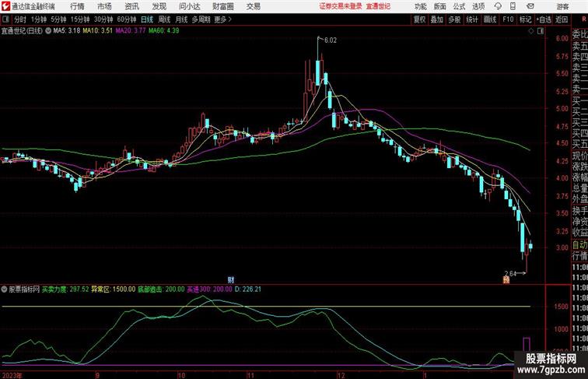The height and width of the screenshot is (379, 588).
Task: Expand the MA indicator settings dropdown circle
Action: pyautogui.click(x=48, y=31)
